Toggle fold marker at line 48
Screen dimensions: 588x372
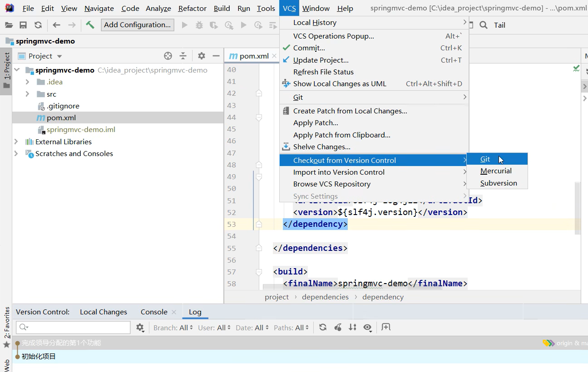click(x=259, y=165)
